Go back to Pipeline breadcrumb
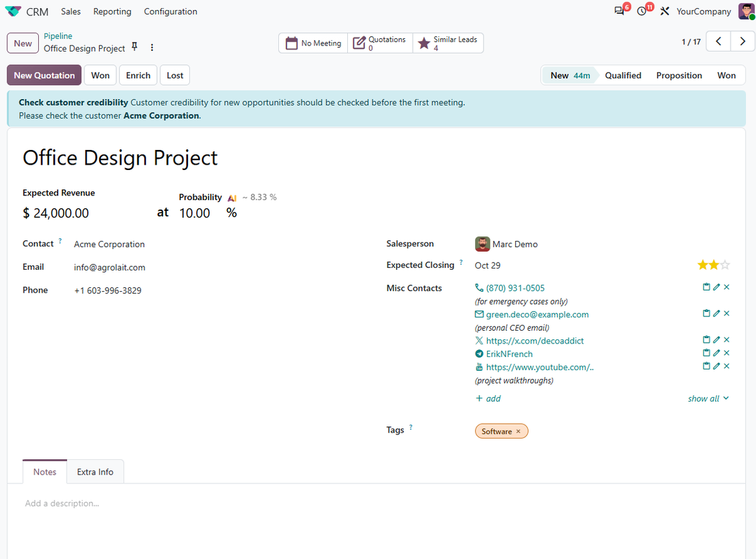 pyautogui.click(x=58, y=36)
